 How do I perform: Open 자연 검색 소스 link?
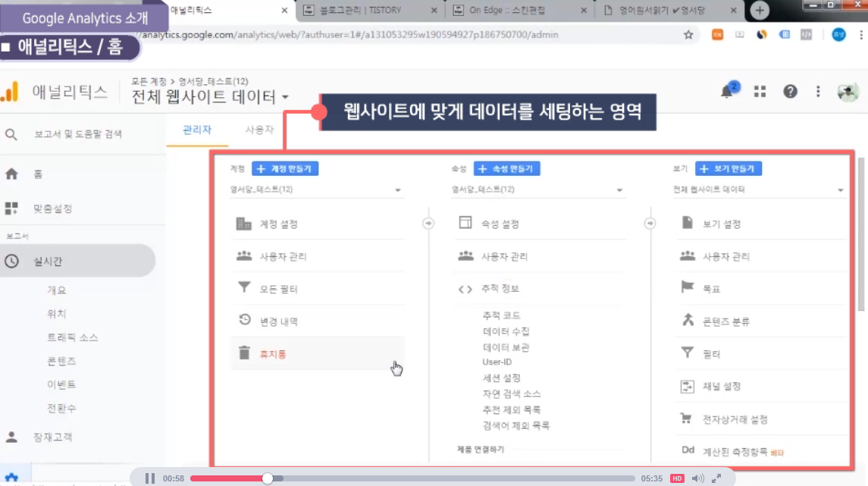pyautogui.click(x=512, y=394)
